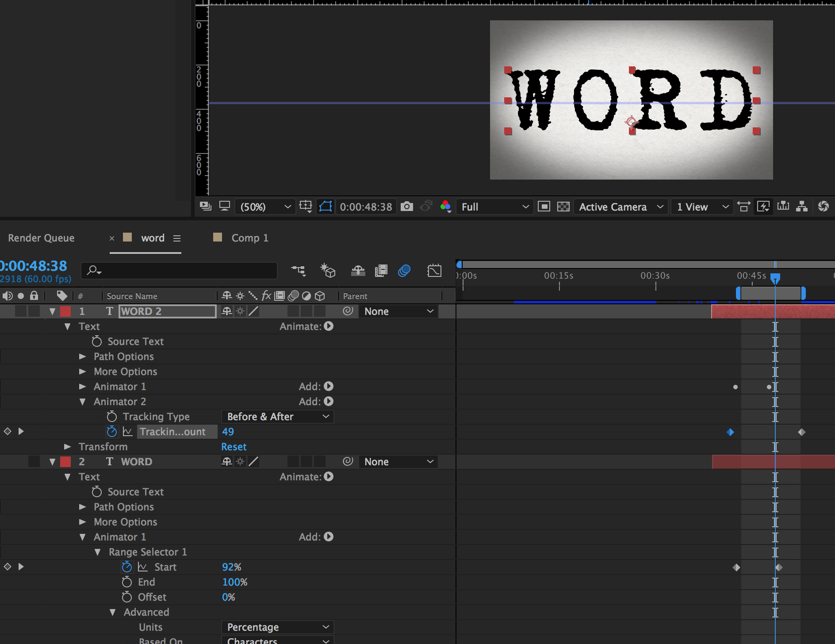The image size is (835, 644).
Task: Toggle the Start property stopwatch
Action: tap(127, 567)
